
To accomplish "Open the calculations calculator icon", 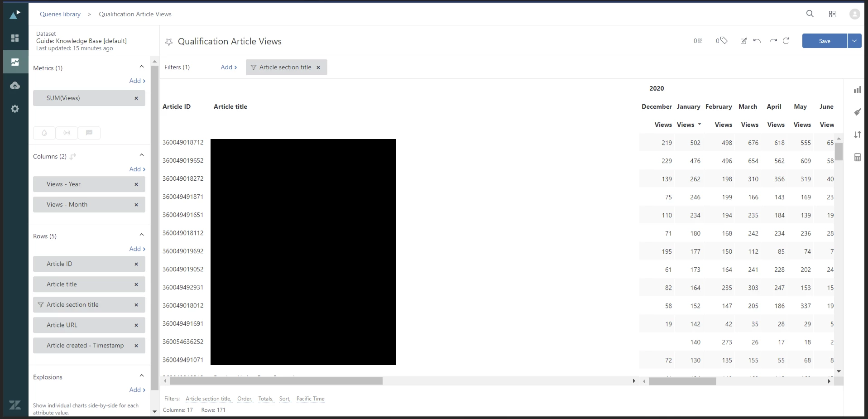I will pos(858,158).
